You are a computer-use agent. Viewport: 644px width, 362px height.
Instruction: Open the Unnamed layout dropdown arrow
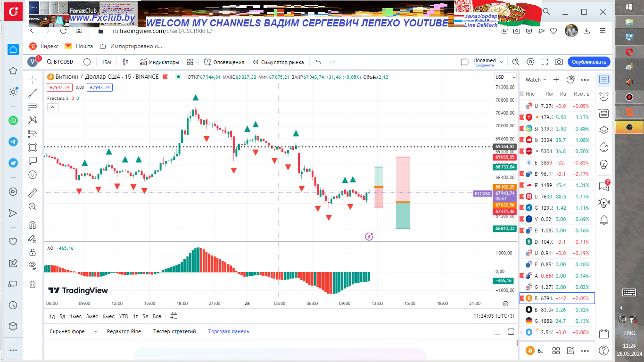pyautogui.click(x=502, y=62)
